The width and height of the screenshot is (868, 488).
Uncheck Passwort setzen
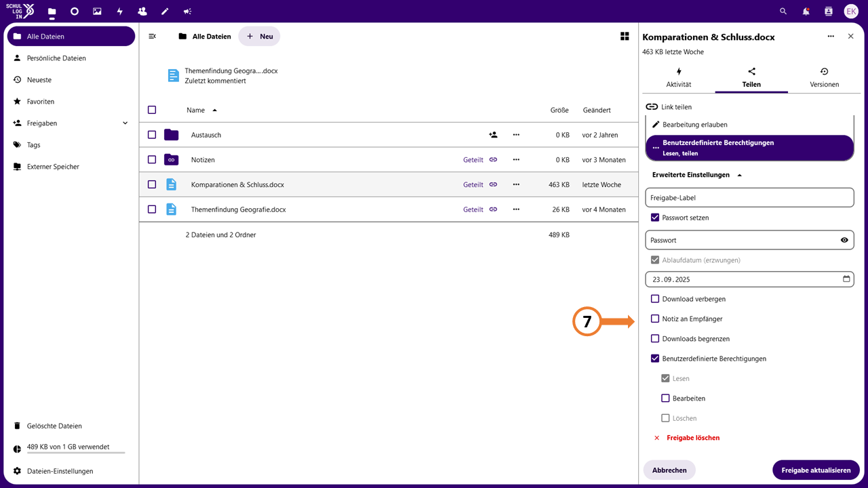(x=655, y=218)
